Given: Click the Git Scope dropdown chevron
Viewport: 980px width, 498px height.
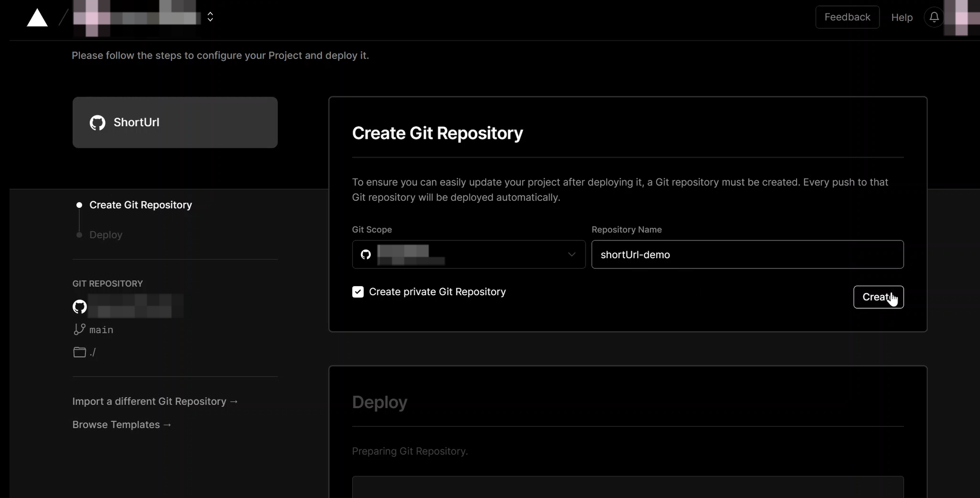Looking at the screenshot, I should 571,254.
